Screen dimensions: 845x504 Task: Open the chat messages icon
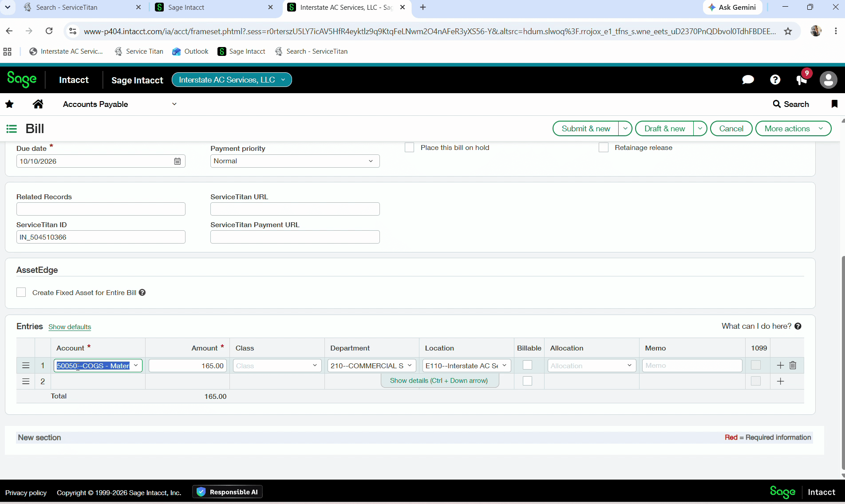point(748,80)
